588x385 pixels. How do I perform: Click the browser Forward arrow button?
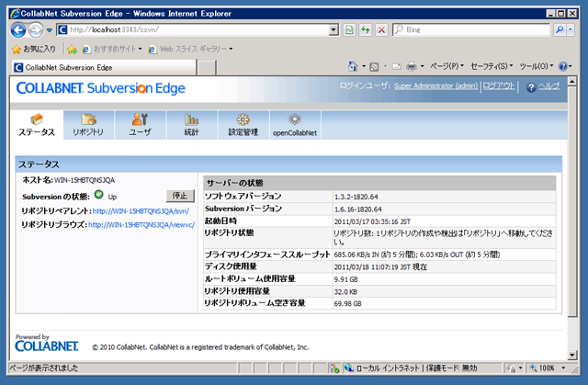tap(36, 30)
